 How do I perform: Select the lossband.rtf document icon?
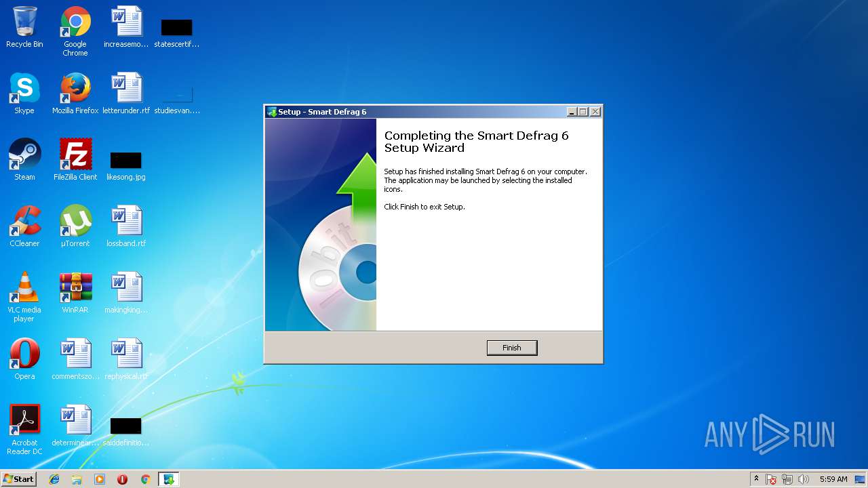click(x=126, y=226)
